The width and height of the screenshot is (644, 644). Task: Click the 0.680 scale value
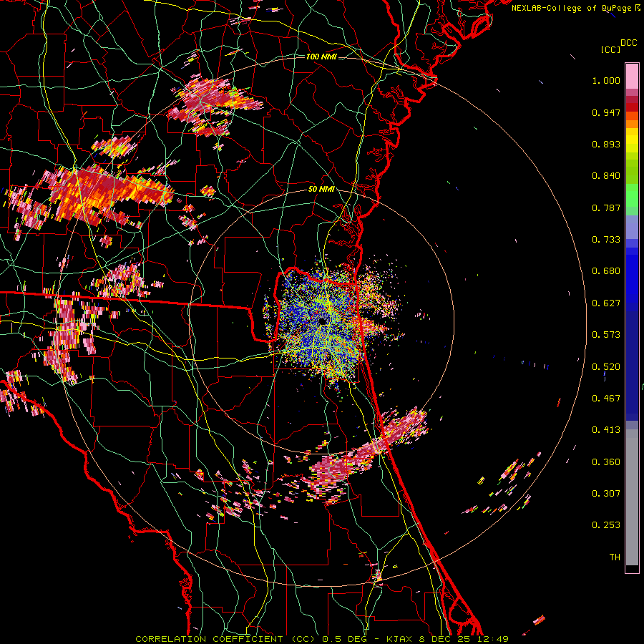point(606,271)
